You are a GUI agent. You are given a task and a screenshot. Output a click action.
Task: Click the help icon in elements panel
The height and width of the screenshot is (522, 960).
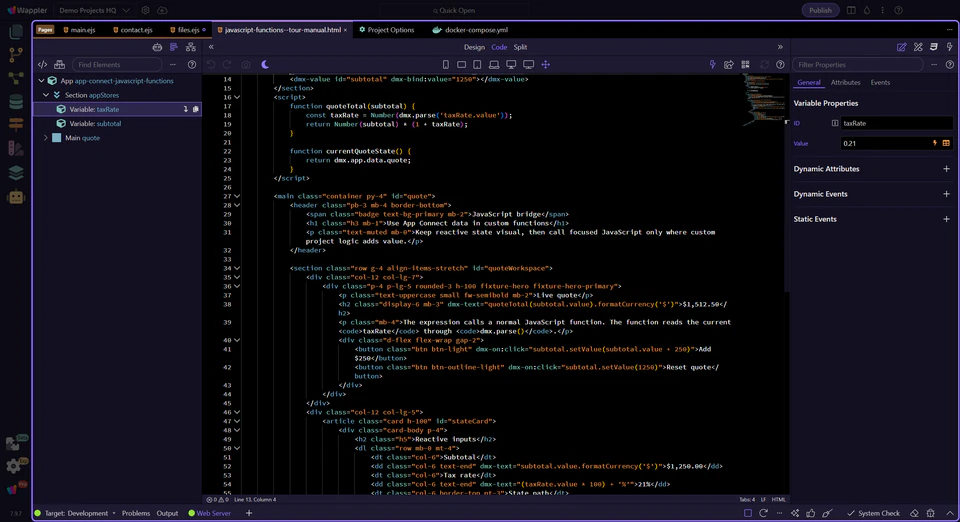coord(192,64)
